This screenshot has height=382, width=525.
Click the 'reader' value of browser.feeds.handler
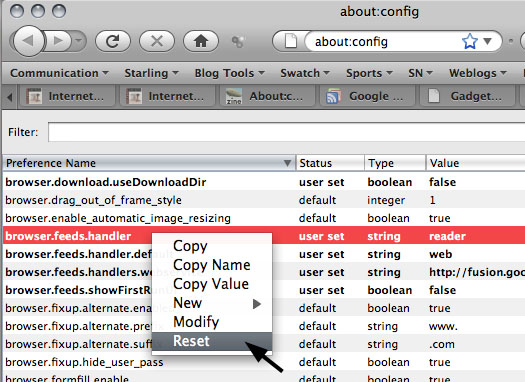[447, 236]
